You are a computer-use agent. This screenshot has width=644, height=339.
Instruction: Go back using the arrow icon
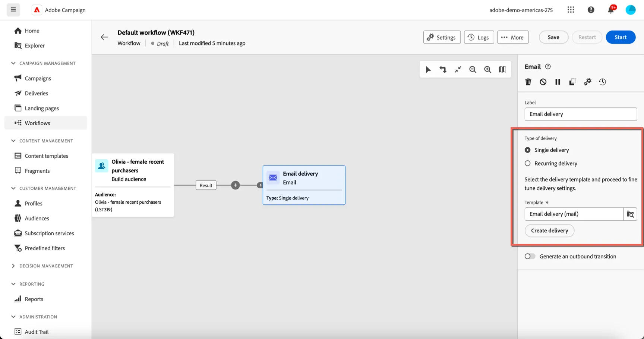click(x=104, y=37)
